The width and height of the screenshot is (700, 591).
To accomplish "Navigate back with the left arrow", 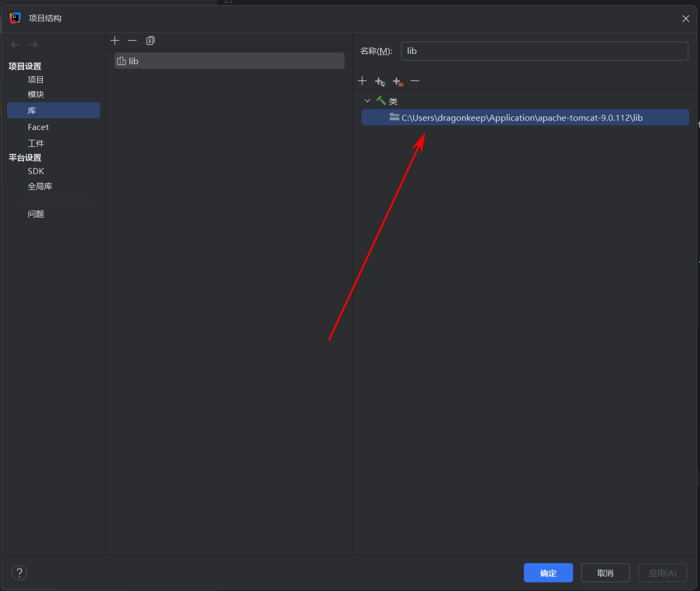I will [x=15, y=45].
